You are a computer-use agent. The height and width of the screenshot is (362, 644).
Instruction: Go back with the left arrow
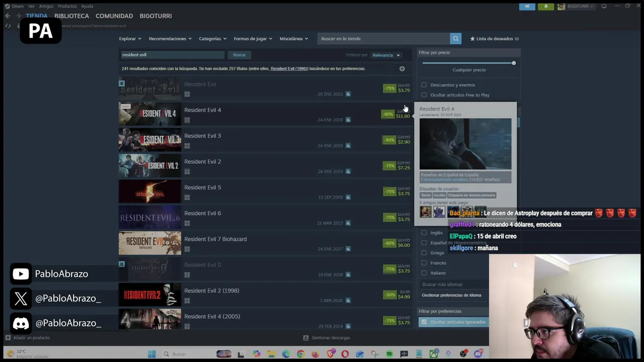8,16
